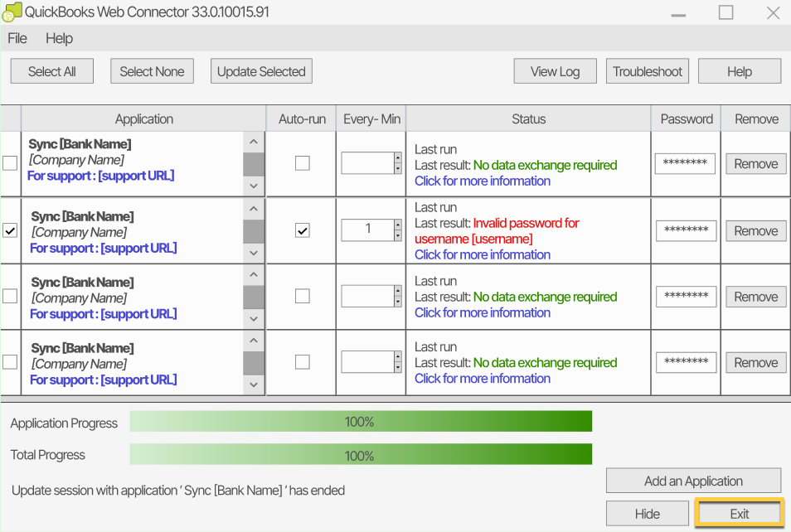
Task: Click the Total Progress bar
Action: 361,455
